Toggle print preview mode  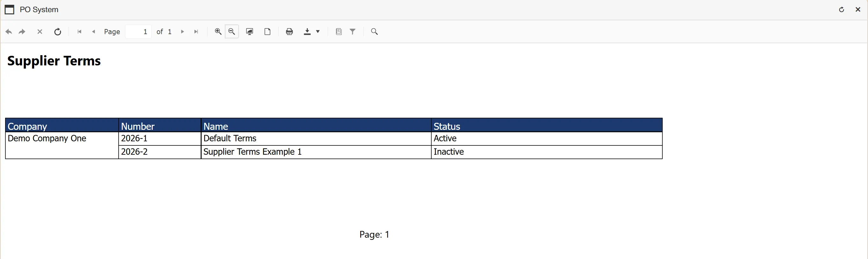(250, 31)
